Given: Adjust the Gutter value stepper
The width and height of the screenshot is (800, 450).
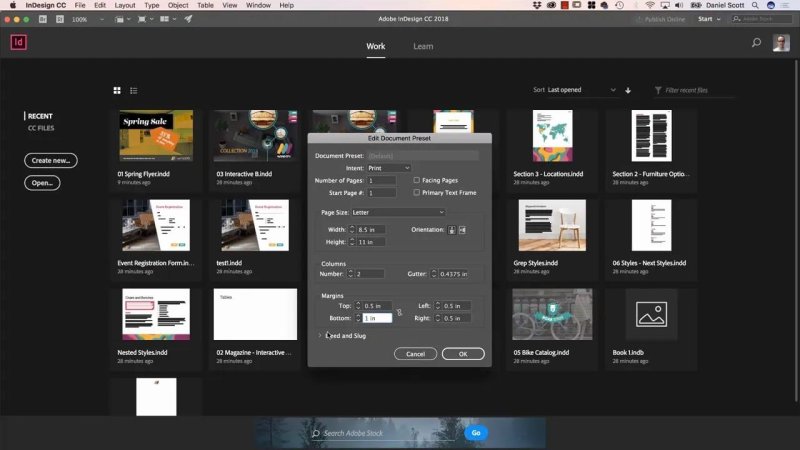Looking at the screenshot, I should click(x=434, y=274).
